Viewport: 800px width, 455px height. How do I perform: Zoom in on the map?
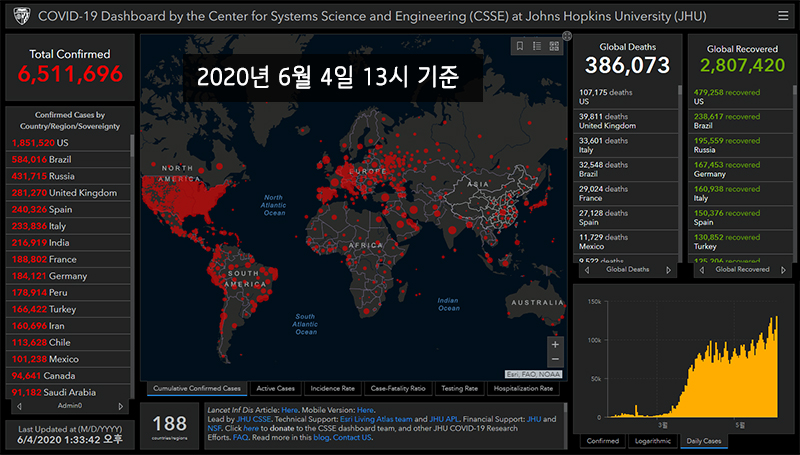555,344
